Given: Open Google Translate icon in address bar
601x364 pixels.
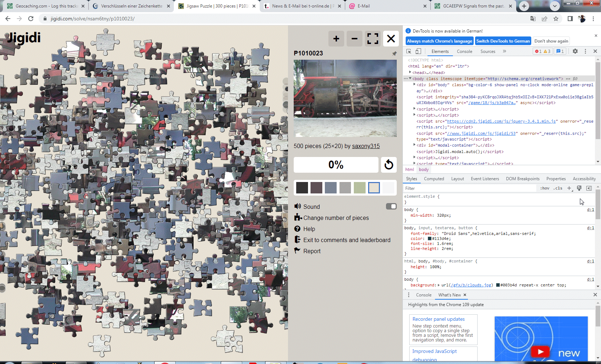Looking at the screenshot, I should (x=533, y=19).
